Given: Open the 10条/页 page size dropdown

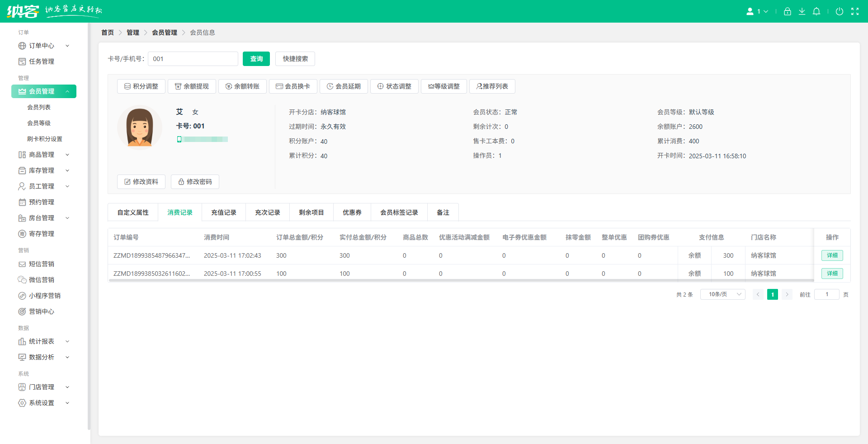Looking at the screenshot, I should [722, 294].
